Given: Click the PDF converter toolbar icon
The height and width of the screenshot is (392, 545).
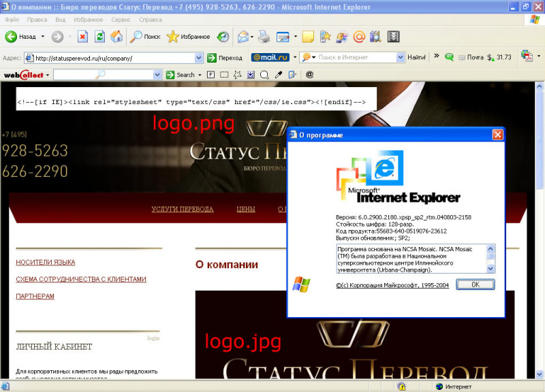Looking at the screenshot, I should tap(527, 56).
